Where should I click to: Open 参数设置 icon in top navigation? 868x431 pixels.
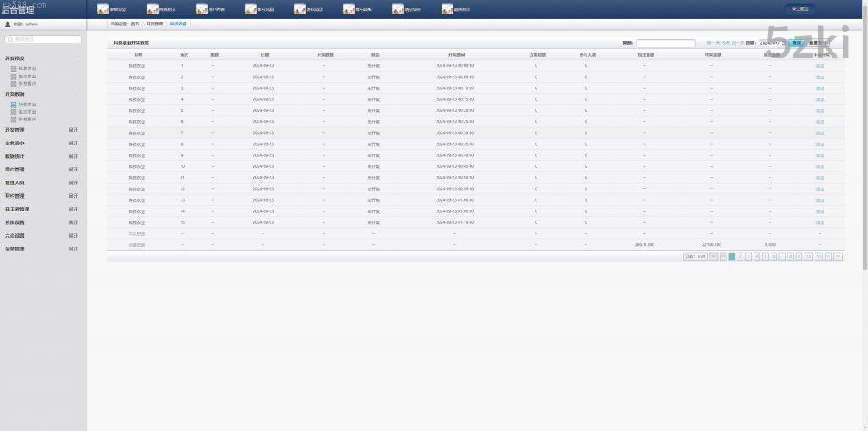pos(103,9)
